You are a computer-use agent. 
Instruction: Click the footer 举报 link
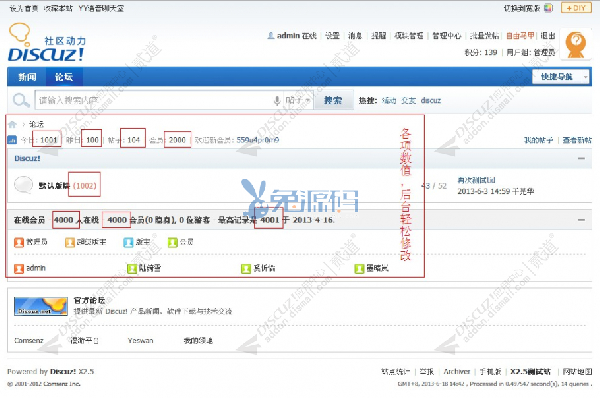[427, 372]
